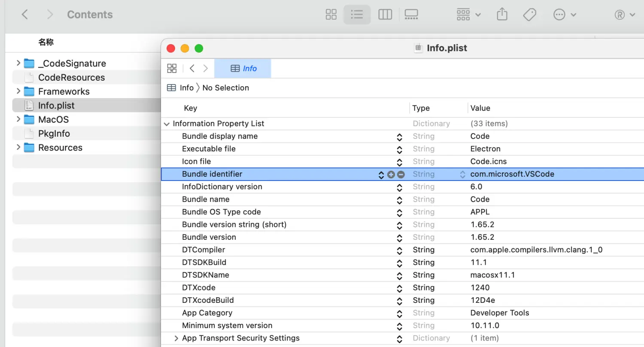Open key stepper for App Category
Image resolution: width=644 pixels, height=347 pixels.
click(399, 314)
